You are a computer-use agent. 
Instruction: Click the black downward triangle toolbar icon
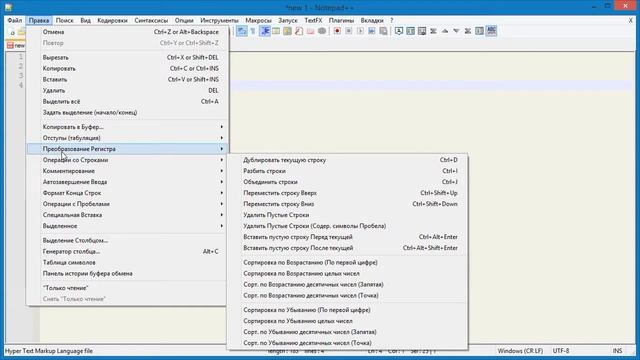(x=456, y=31)
